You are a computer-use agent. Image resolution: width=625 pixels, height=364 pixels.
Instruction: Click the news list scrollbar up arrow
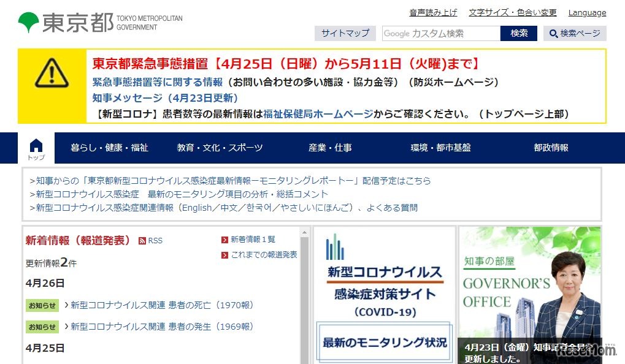(x=305, y=232)
